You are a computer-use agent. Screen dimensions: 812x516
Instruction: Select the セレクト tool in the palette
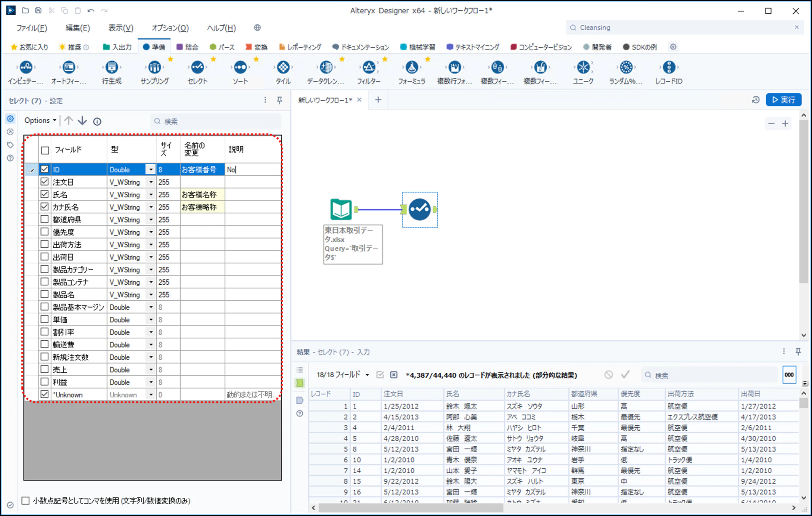(197, 67)
